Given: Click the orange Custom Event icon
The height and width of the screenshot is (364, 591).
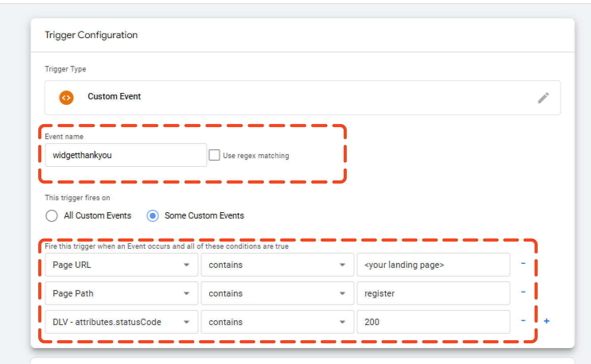Looking at the screenshot, I should pos(66,98).
